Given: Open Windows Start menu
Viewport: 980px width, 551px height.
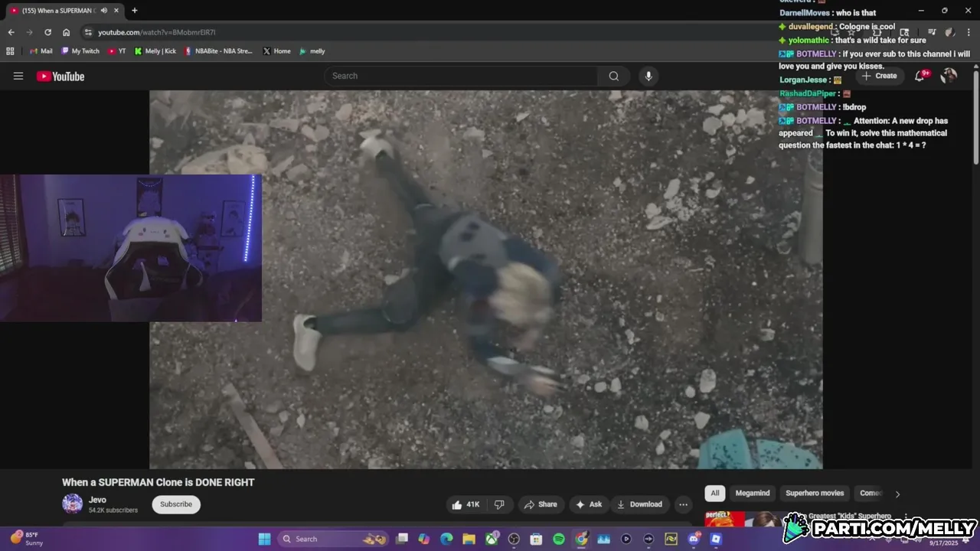Looking at the screenshot, I should 264,539.
